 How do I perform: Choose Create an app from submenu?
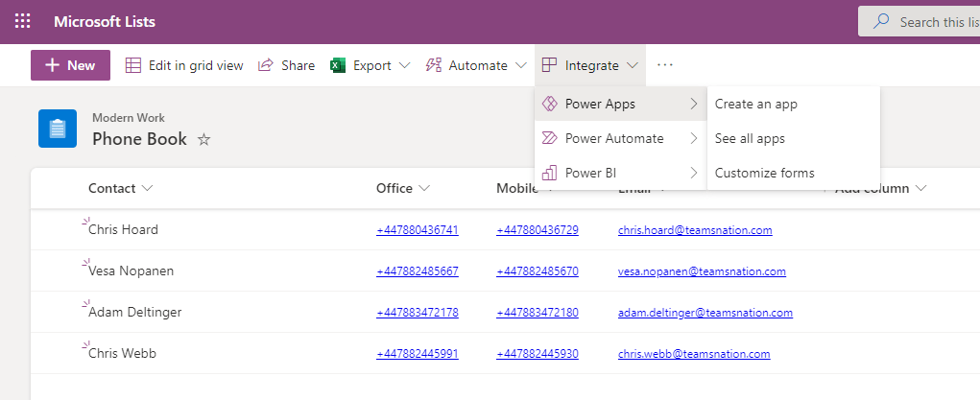[756, 104]
